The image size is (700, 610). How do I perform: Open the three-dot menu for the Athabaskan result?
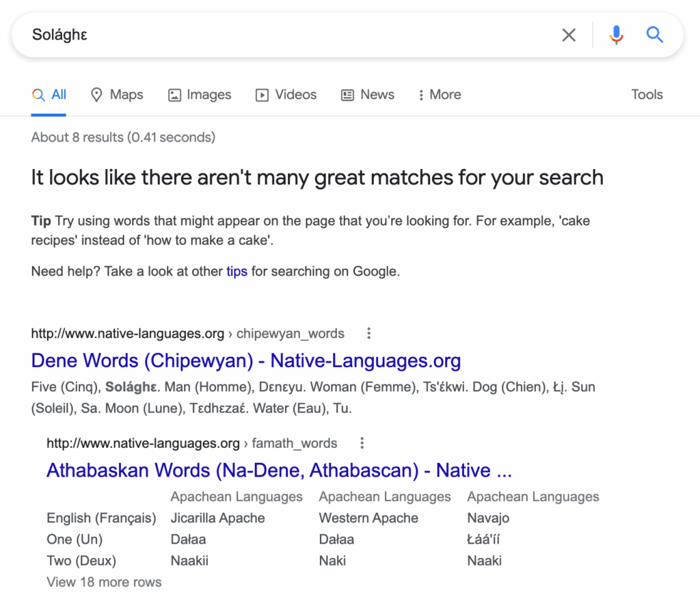click(362, 442)
